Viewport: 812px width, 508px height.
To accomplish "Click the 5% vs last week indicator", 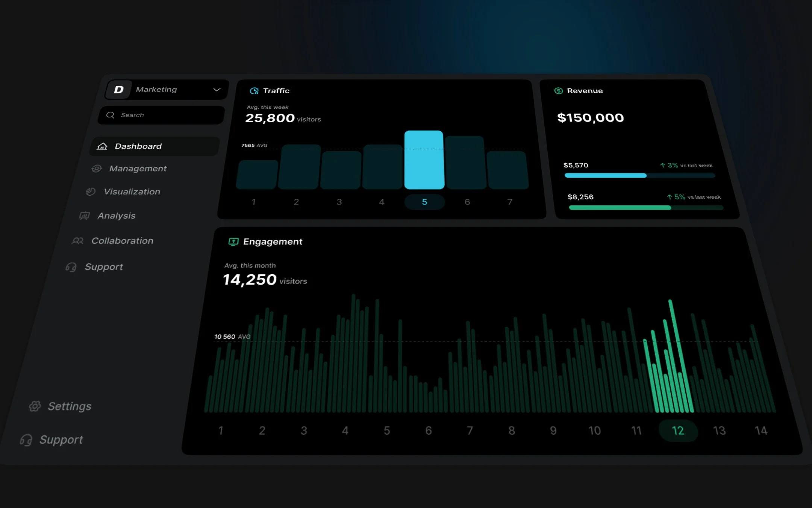I will click(694, 197).
